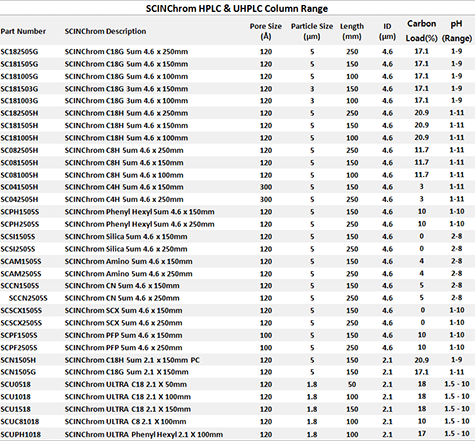
Task: Select part number SC181005G
Action: (19, 76)
